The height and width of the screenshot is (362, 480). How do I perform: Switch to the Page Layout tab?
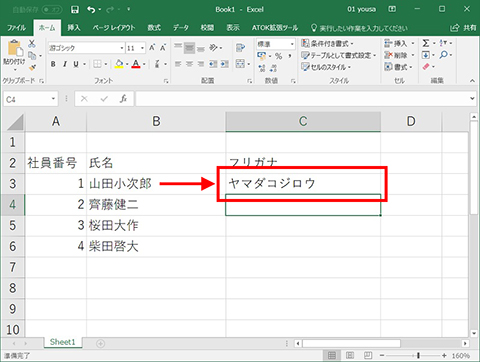point(114,28)
